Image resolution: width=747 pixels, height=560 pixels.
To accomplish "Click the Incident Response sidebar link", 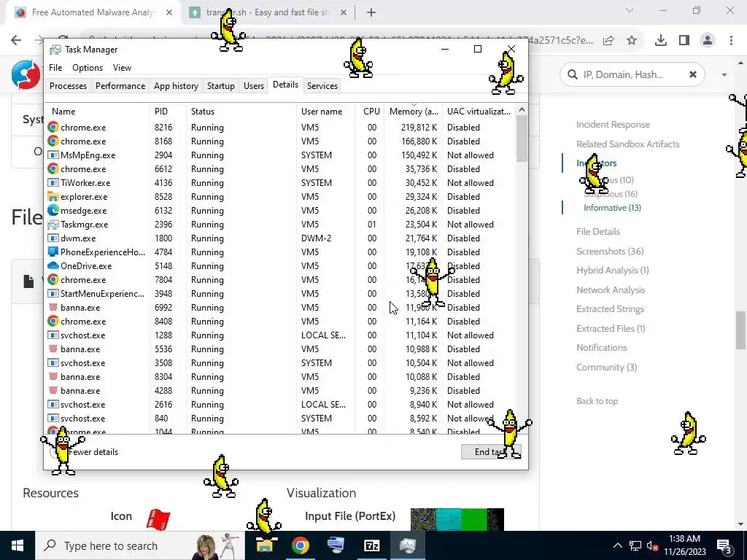I will (x=613, y=124).
